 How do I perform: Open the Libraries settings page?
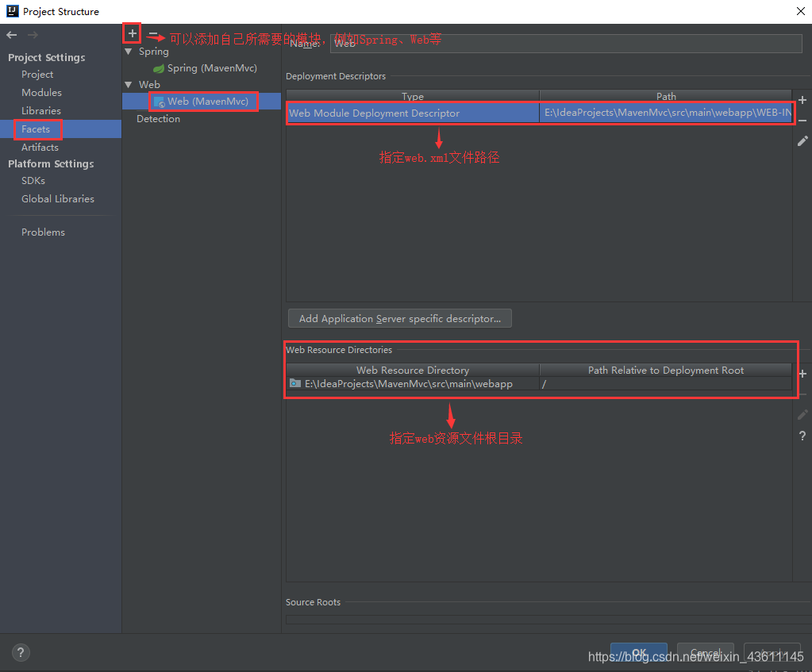41,111
